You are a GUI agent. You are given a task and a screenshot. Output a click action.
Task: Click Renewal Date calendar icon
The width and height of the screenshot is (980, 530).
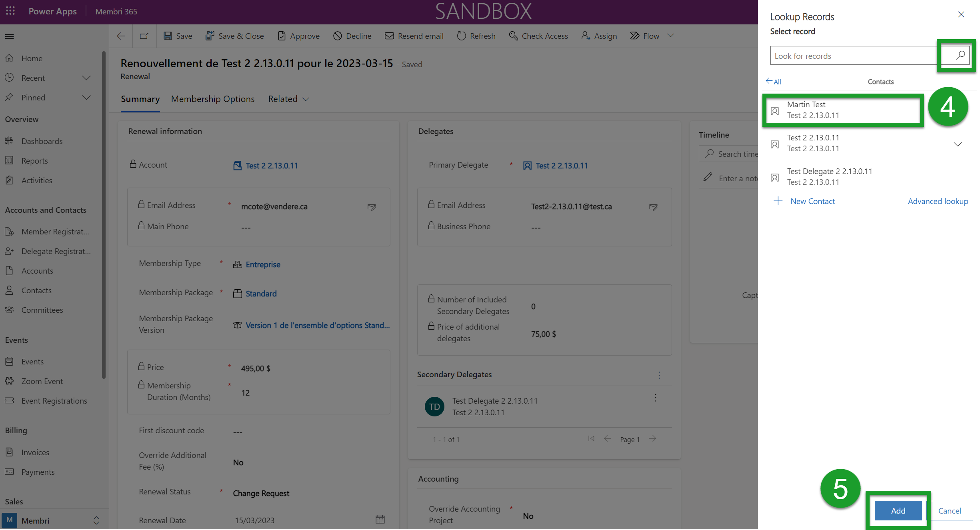[x=380, y=520]
